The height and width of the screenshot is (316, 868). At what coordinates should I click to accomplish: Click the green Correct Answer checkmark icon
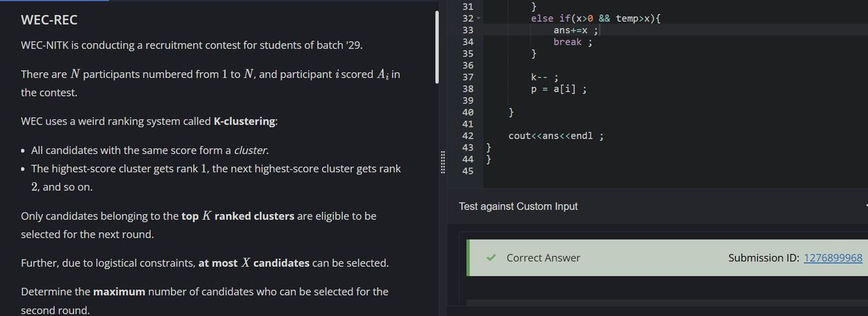click(x=490, y=258)
